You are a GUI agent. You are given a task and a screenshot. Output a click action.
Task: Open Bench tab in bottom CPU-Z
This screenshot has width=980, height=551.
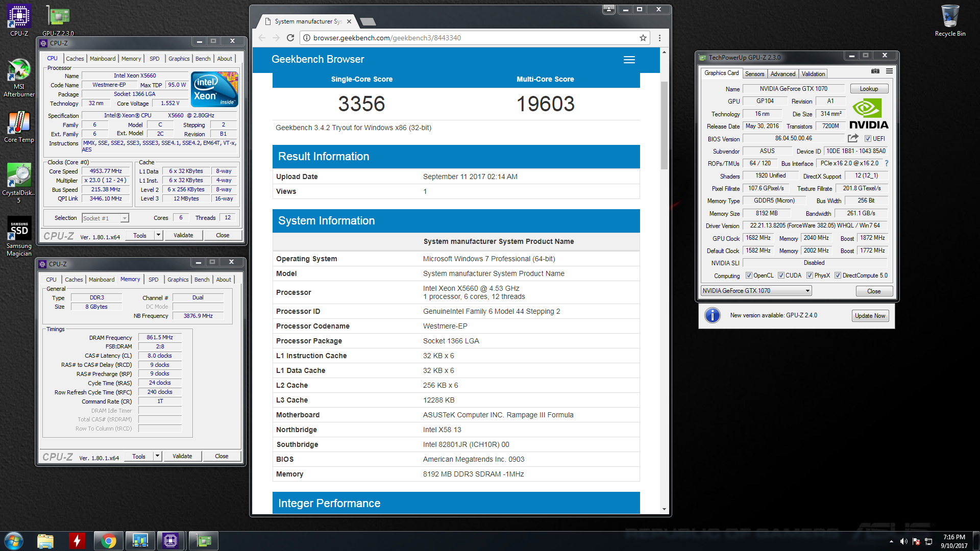pos(202,280)
